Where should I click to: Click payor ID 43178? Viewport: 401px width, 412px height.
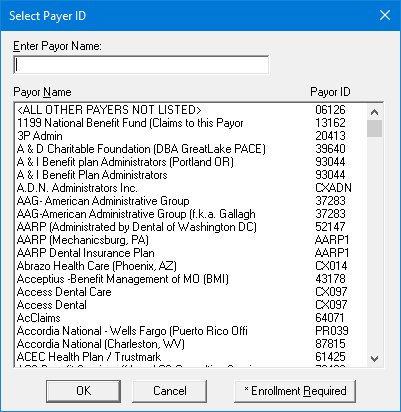tap(330, 279)
